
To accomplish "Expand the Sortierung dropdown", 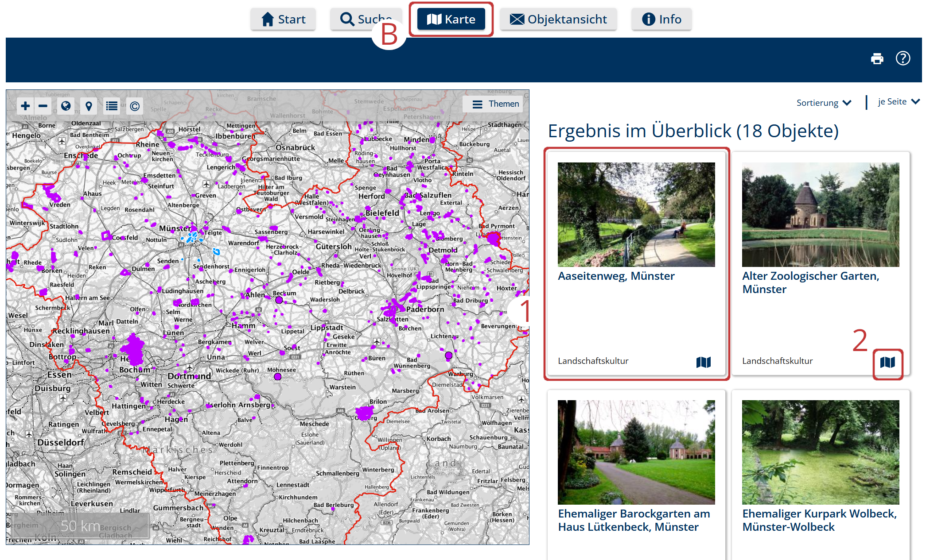I will (824, 103).
